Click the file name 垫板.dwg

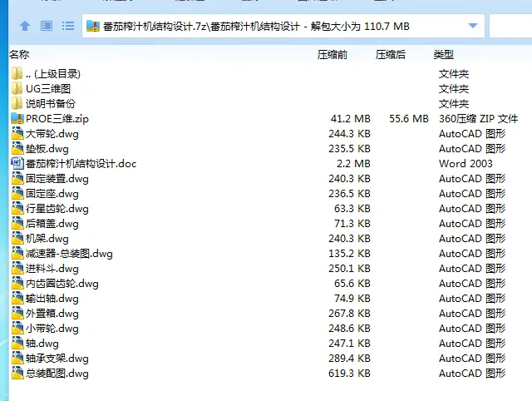click(47, 149)
